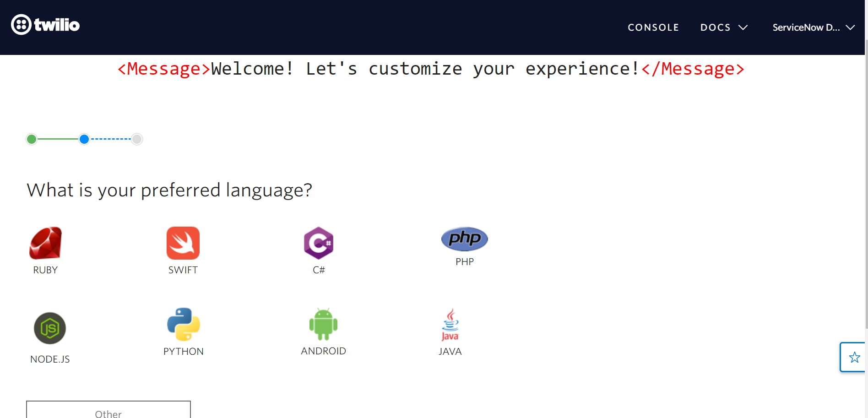This screenshot has width=868, height=418.
Task: Select the Android robot icon
Action: 323,324
